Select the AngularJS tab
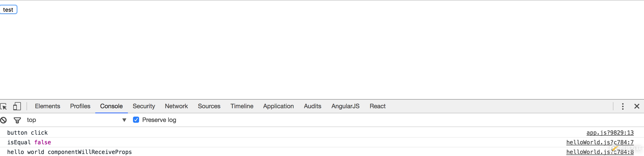Viewport: 644px width, 156px height. pos(345,106)
